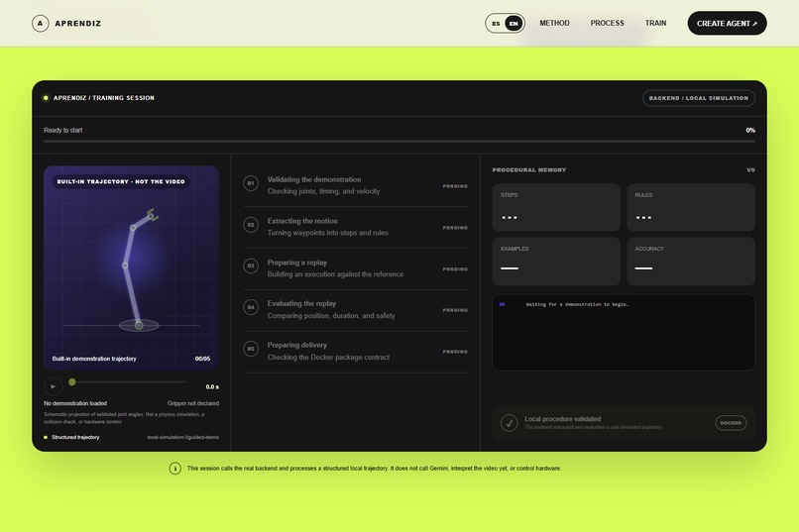Click 'Extracting the motion' step title
Image resolution: width=799 pixels, height=532 pixels.
302,221
